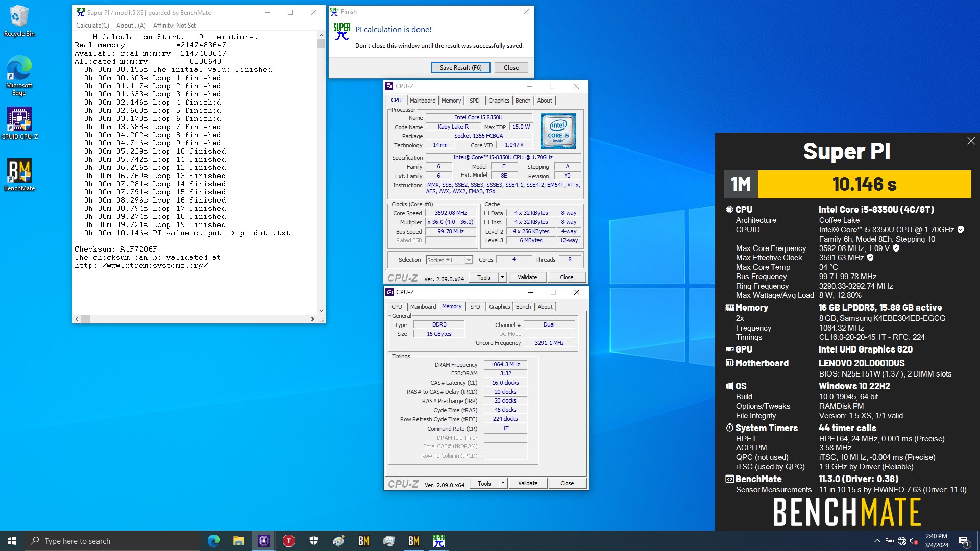Click Tools button in upper CPU-Z

pos(484,277)
